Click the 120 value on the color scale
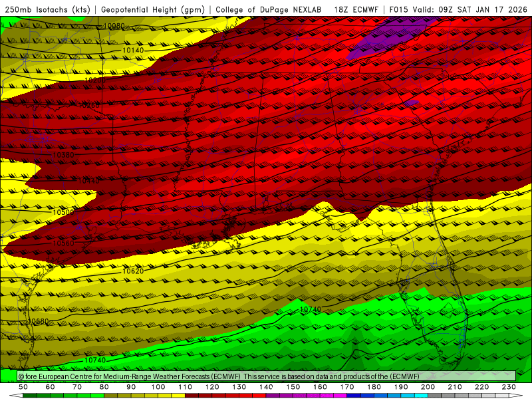Screen dimensions: 532x399 [212, 387]
